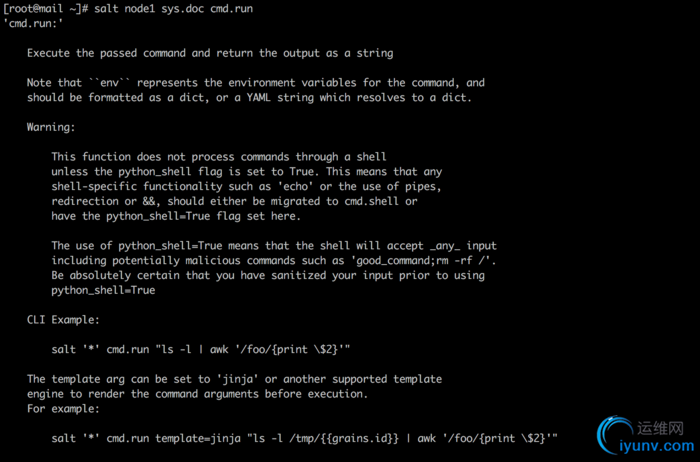700x462 pixels.
Task: Click the 'python_shell=True' standalone line
Action: click(103, 290)
